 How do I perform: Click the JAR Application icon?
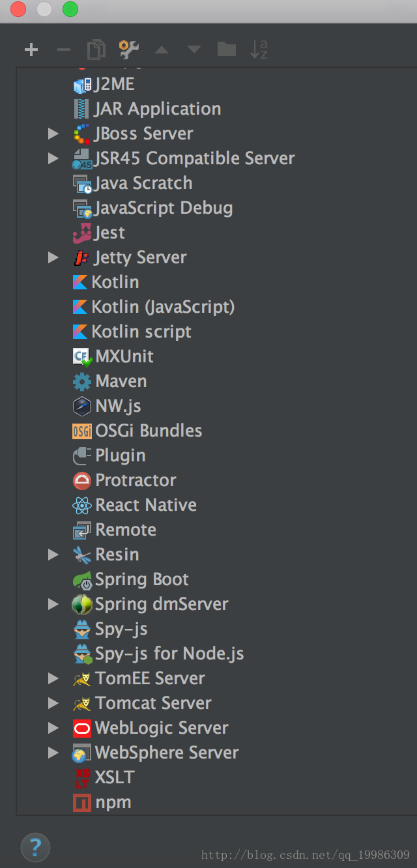click(x=82, y=109)
